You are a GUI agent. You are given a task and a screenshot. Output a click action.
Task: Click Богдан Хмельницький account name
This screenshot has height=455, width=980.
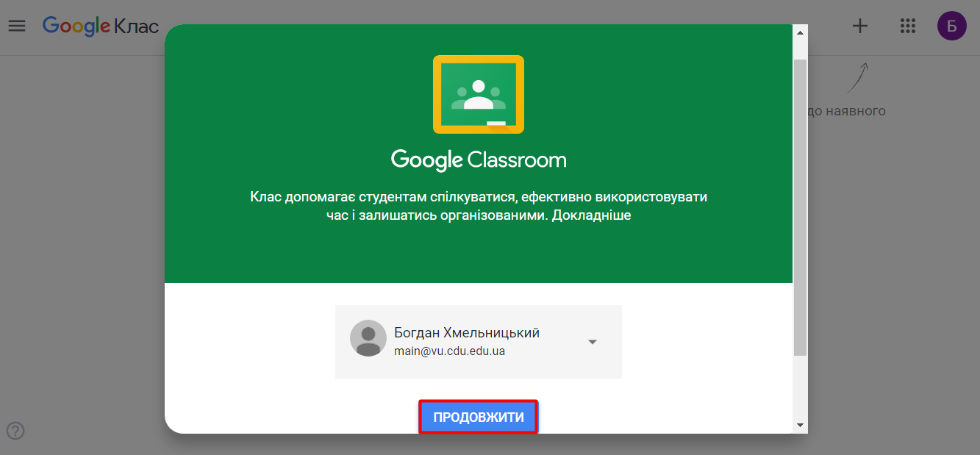[x=467, y=333]
